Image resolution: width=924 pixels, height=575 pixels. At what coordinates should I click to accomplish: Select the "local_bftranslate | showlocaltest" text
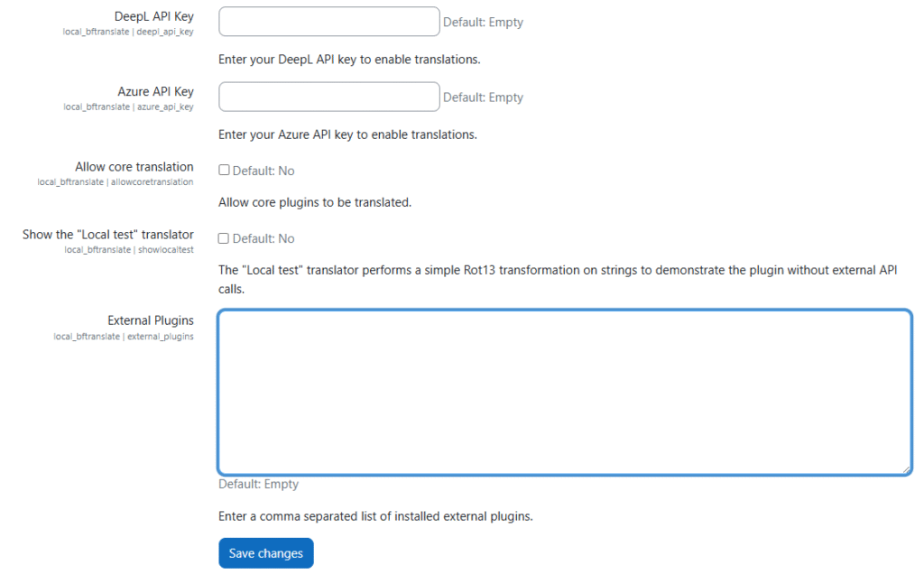pyautogui.click(x=129, y=250)
